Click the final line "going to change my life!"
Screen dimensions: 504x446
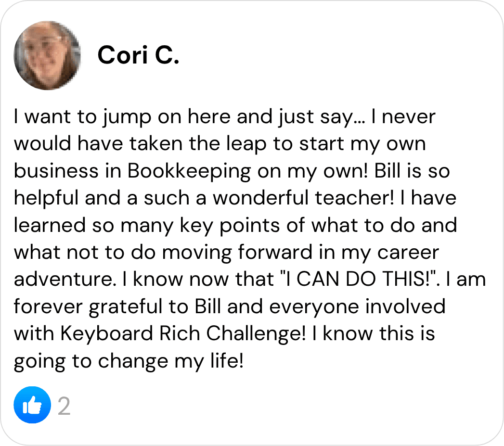(129, 361)
